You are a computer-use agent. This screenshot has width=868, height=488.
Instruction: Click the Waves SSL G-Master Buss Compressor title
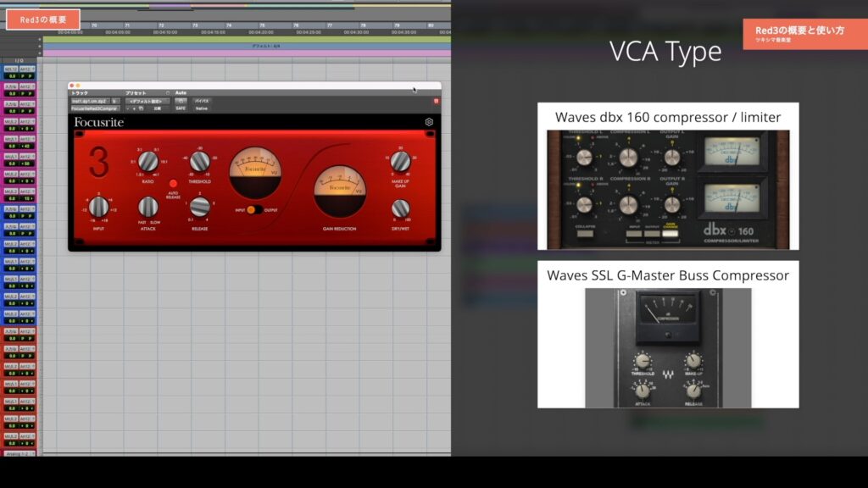click(x=668, y=275)
